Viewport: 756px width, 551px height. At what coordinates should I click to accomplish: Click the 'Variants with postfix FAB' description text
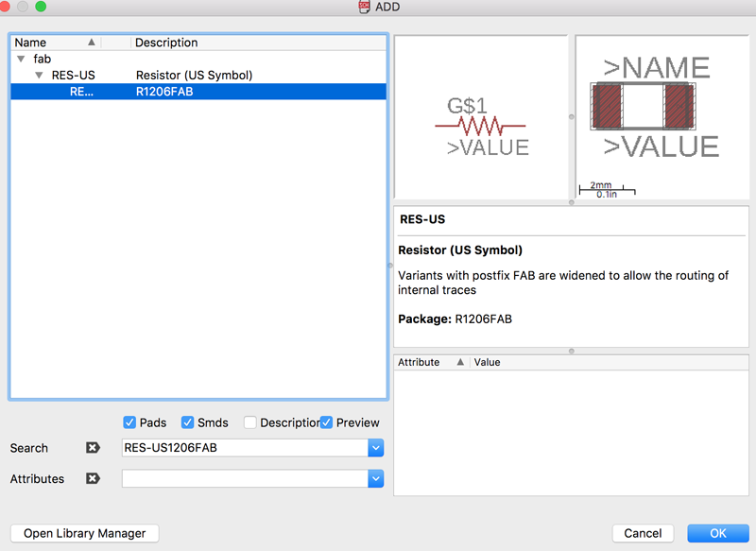(563, 283)
